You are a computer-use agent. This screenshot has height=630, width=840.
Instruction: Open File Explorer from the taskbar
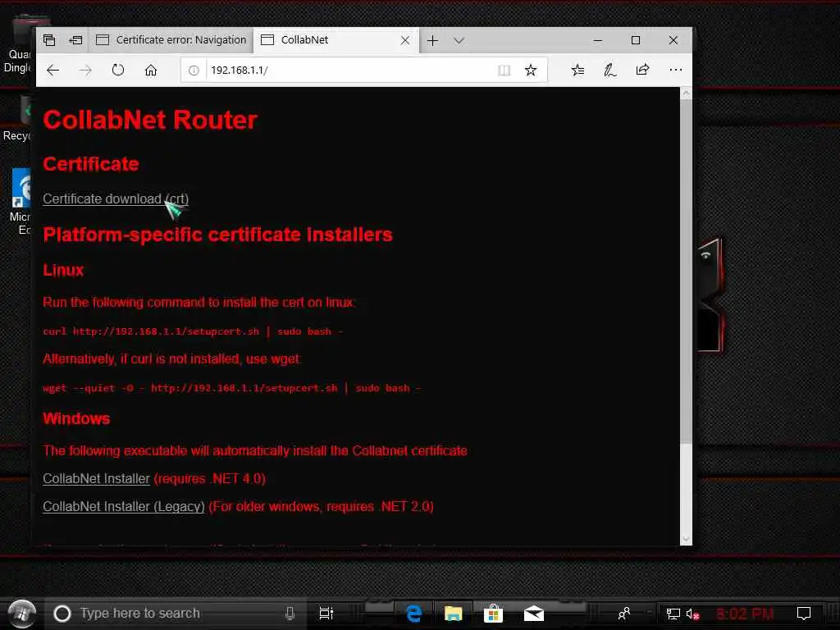click(453, 614)
